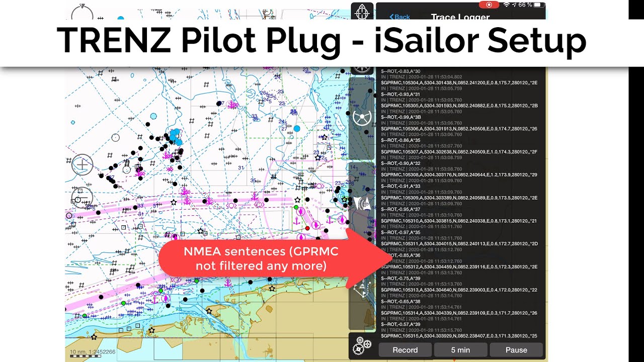This screenshot has width=644, height=362.
Task: Tap the chart scale 1:2452266 label
Action: pos(93,352)
